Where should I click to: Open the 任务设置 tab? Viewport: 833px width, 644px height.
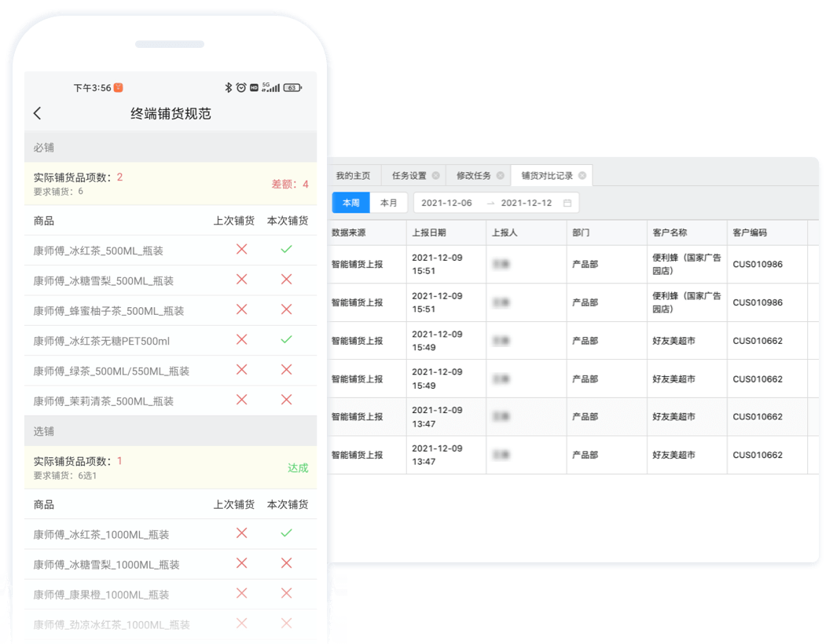(x=409, y=176)
